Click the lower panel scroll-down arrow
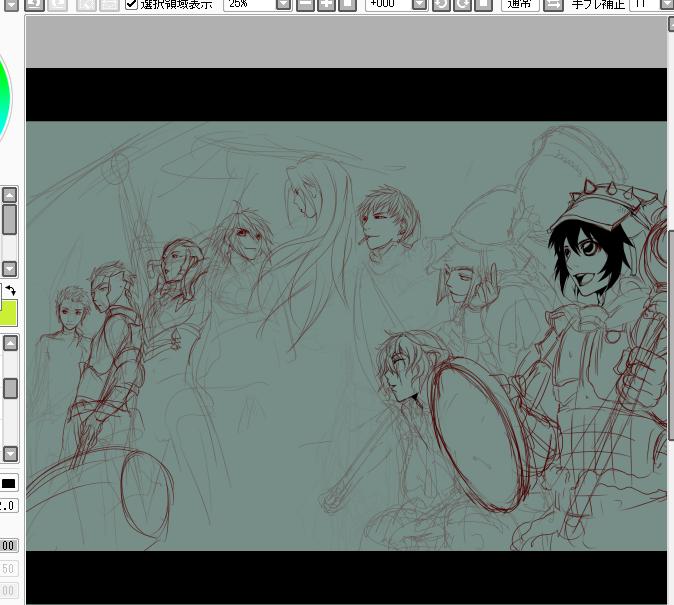 (x=10, y=454)
